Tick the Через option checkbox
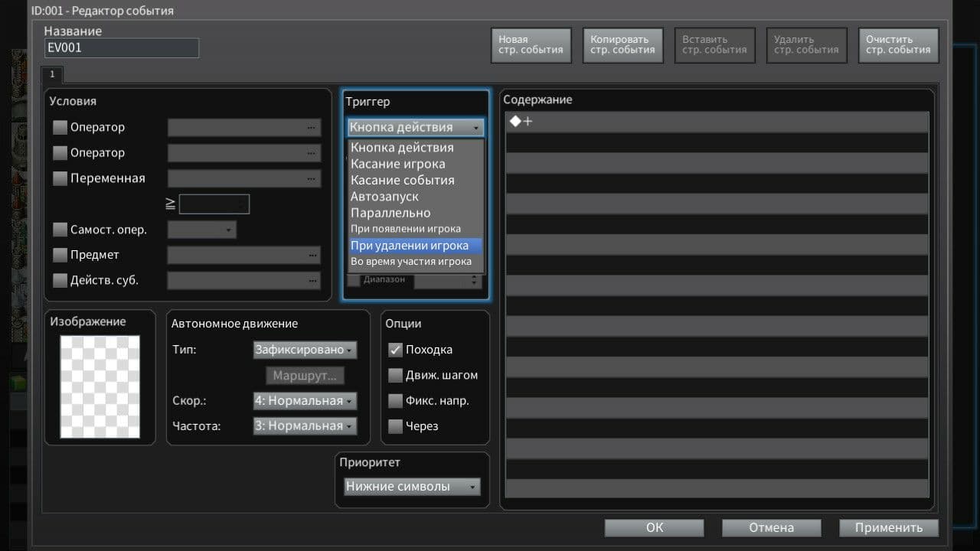Screen dimensions: 980x551 tap(395, 426)
